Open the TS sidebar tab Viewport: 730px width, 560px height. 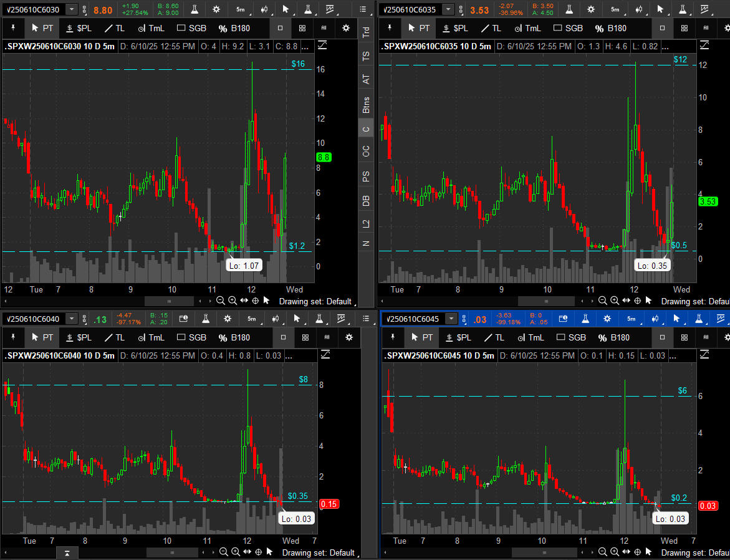pyautogui.click(x=366, y=56)
